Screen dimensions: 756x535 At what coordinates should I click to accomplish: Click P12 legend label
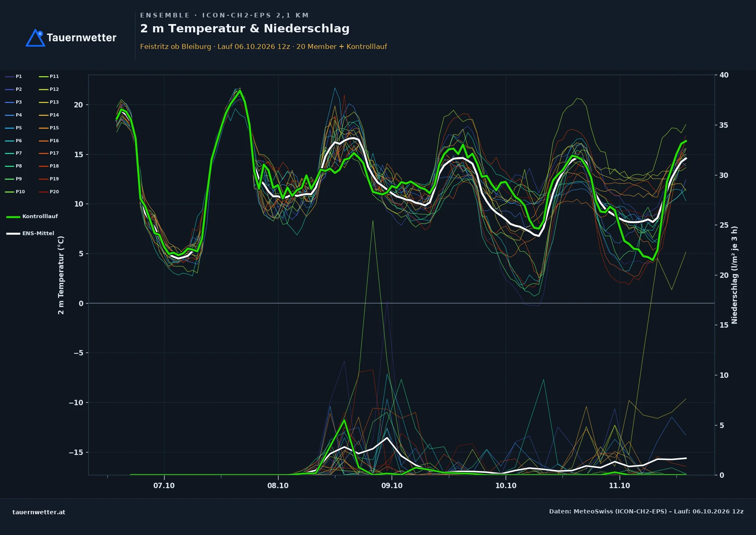54,89
